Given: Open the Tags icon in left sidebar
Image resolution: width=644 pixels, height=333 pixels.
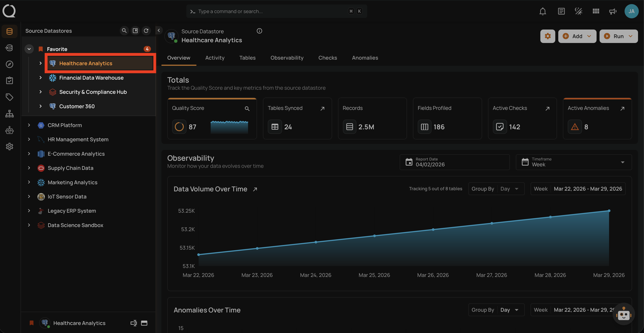Looking at the screenshot, I should [10, 97].
